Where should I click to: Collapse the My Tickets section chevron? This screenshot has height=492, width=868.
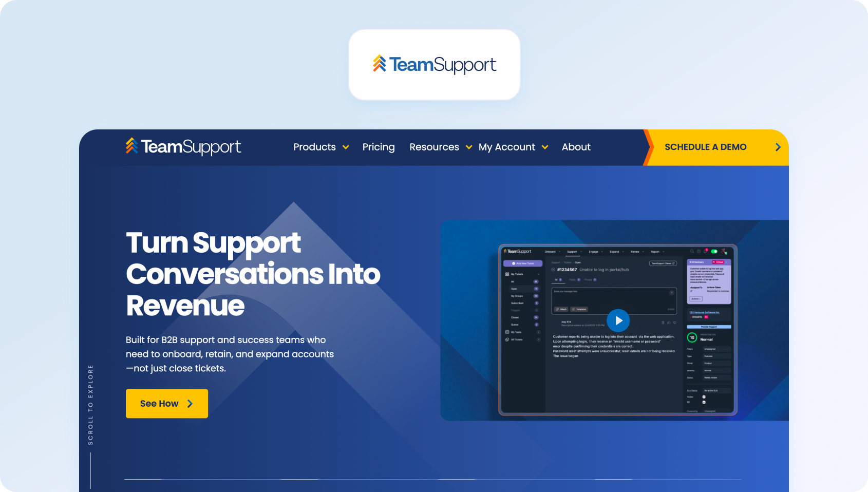[x=538, y=274]
